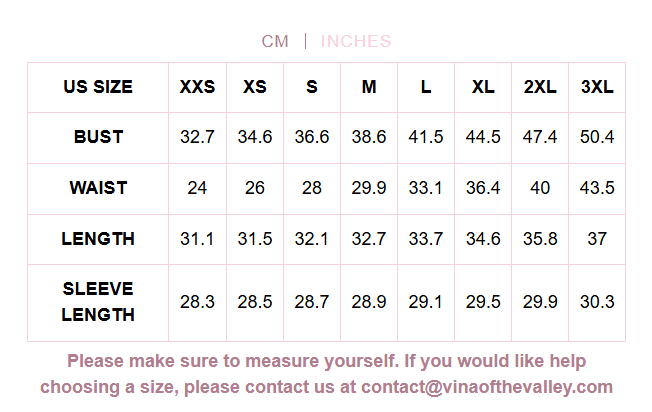Click the M size column header
652x412 pixels.
click(x=369, y=87)
